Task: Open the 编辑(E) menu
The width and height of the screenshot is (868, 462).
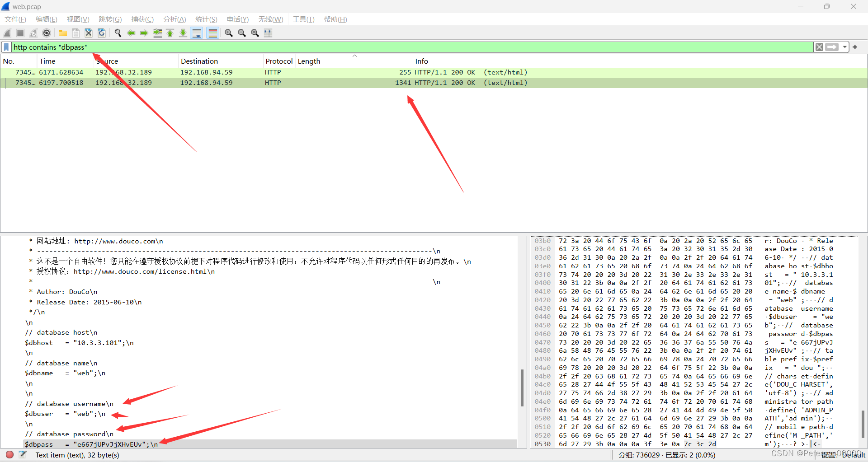Action: (x=46, y=19)
